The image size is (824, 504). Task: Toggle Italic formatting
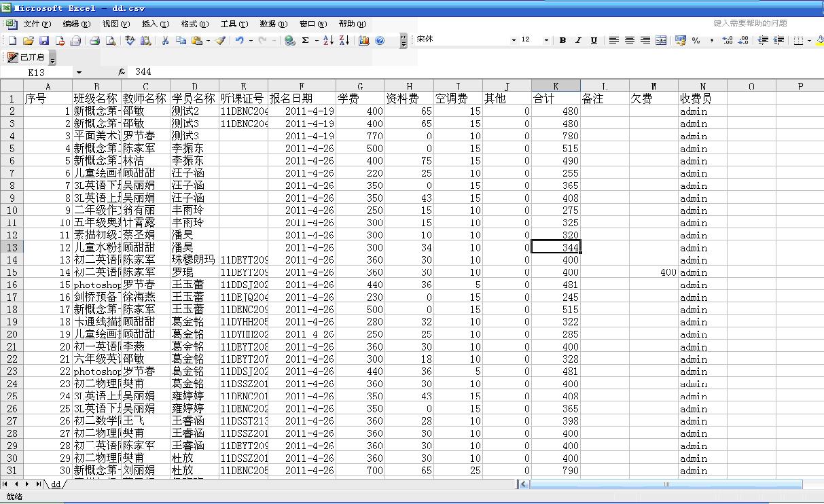point(578,41)
